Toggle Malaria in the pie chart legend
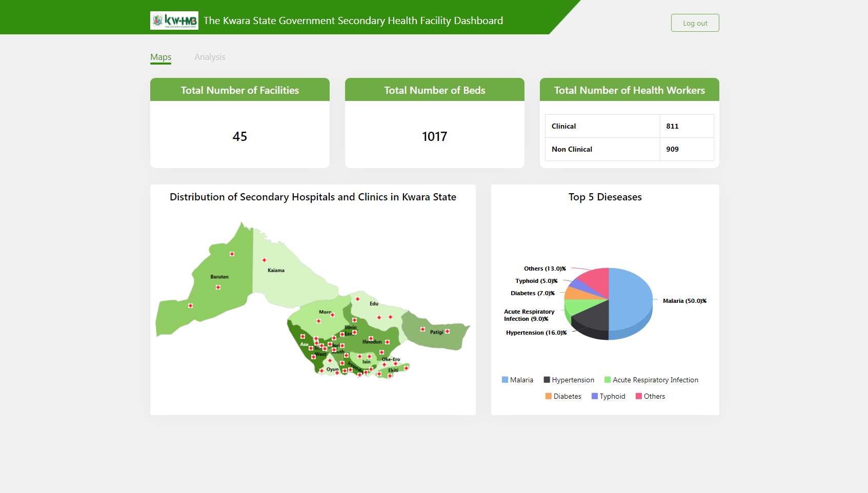This screenshot has height=493, width=868. (517, 380)
